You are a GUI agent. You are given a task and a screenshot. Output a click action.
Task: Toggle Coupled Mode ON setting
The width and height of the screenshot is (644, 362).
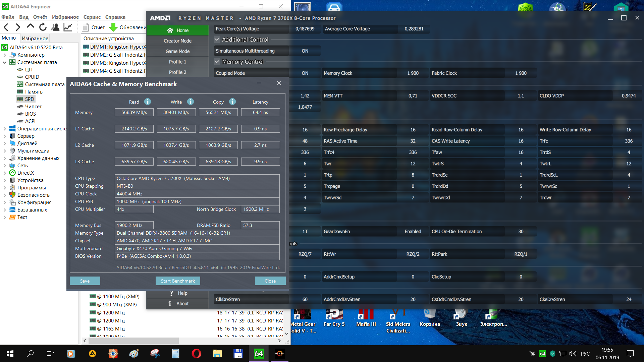[x=305, y=73]
